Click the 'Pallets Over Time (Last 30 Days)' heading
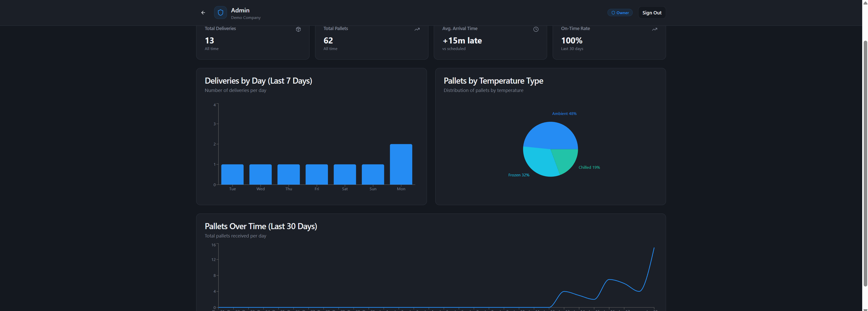This screenshot has height=311, width=868. point(261,226)
